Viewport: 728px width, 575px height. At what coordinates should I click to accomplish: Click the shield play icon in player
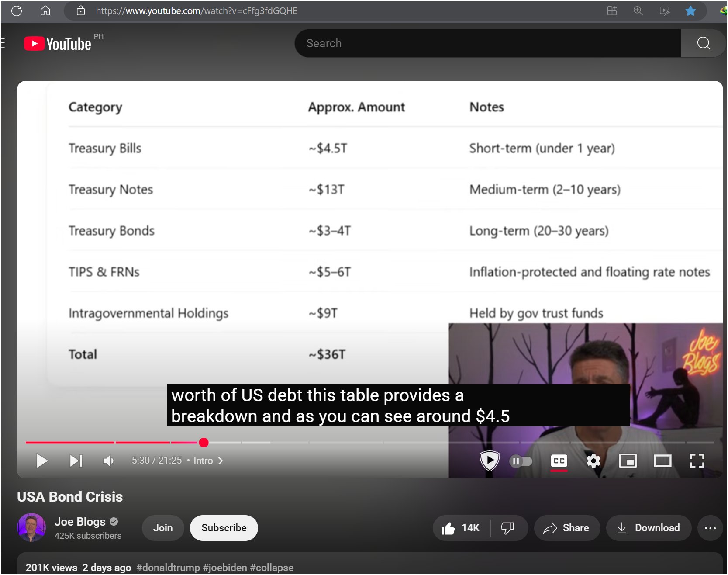click(x=490, y=461)
